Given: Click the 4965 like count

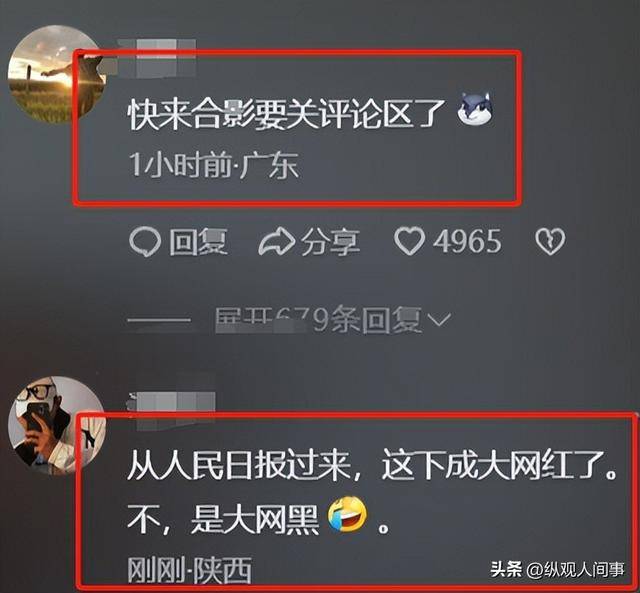Looking at the screenshot, I should (x=467, y=241).
